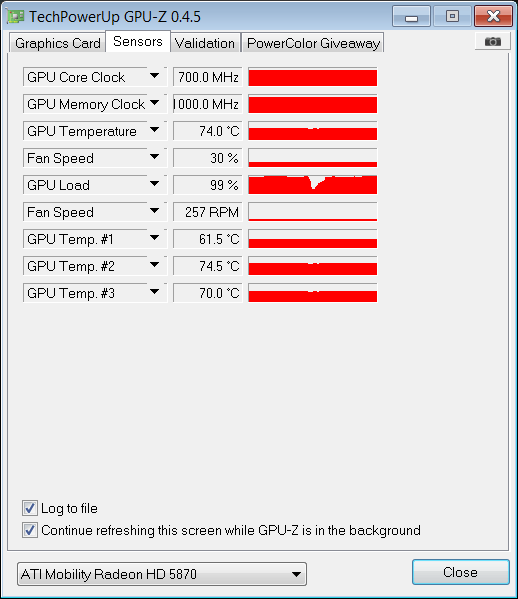
Task: Click the Close button
Action: [460, 572]
